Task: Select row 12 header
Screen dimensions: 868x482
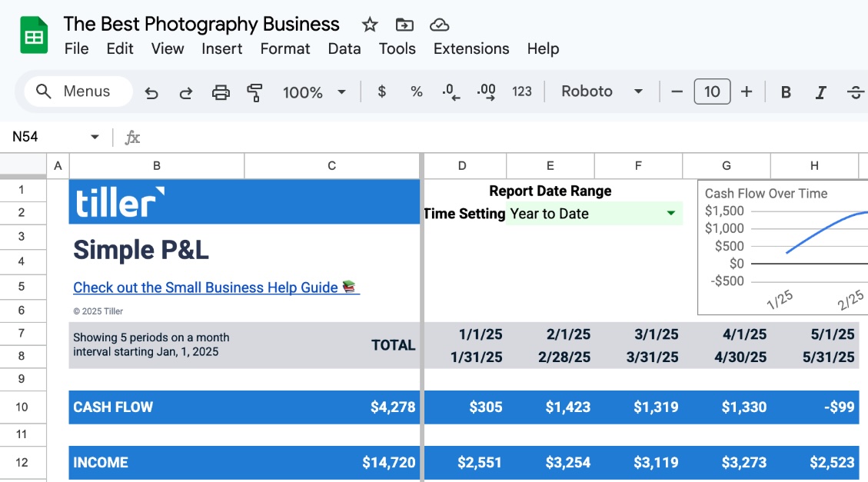Action: point(22,463)
